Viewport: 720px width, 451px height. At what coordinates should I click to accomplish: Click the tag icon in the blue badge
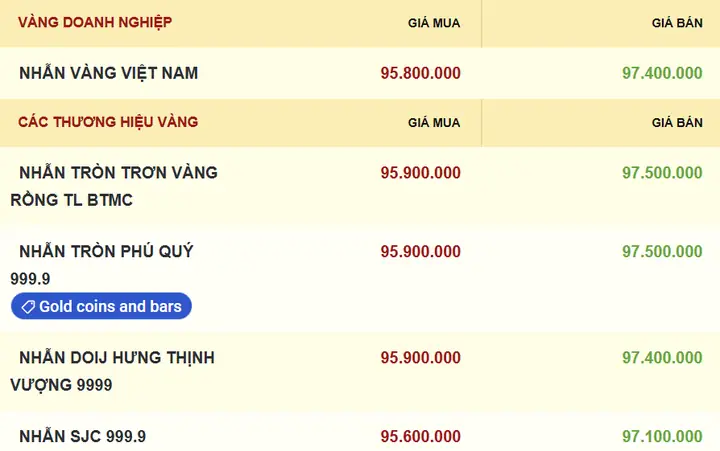(28, 307)
